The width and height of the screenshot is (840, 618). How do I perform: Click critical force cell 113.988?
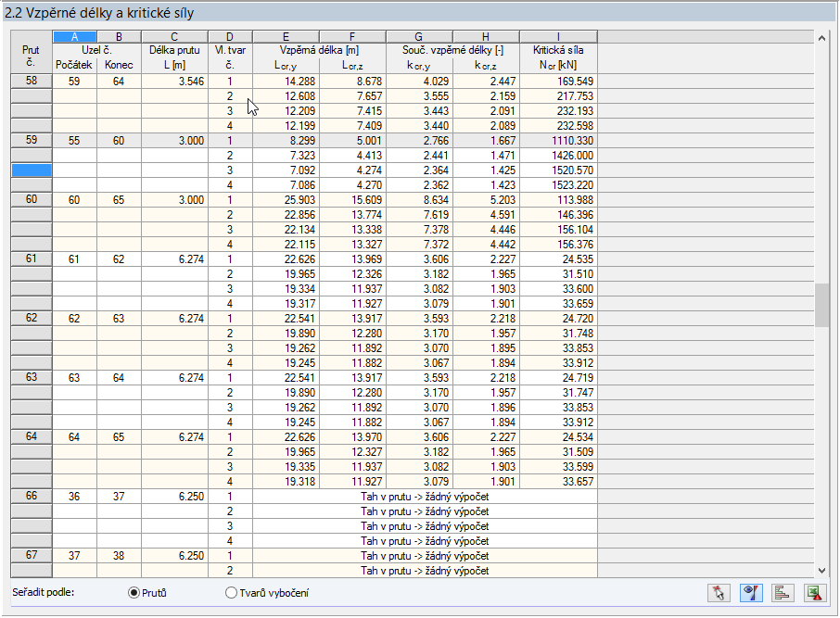point(558,200)
